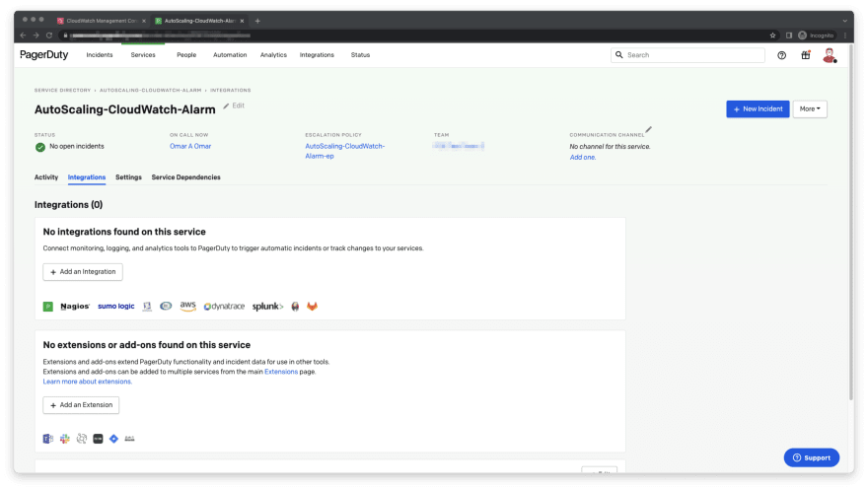Click Add an Integration button
The image size is (868, 490).
[x=83, y=272]
